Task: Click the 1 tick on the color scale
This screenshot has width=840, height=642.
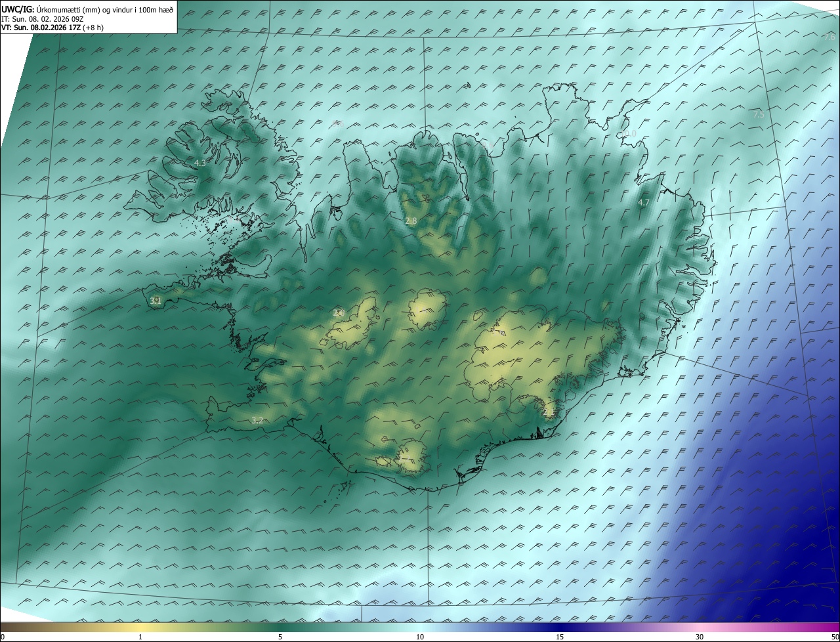Action: [x=140, y=637]
